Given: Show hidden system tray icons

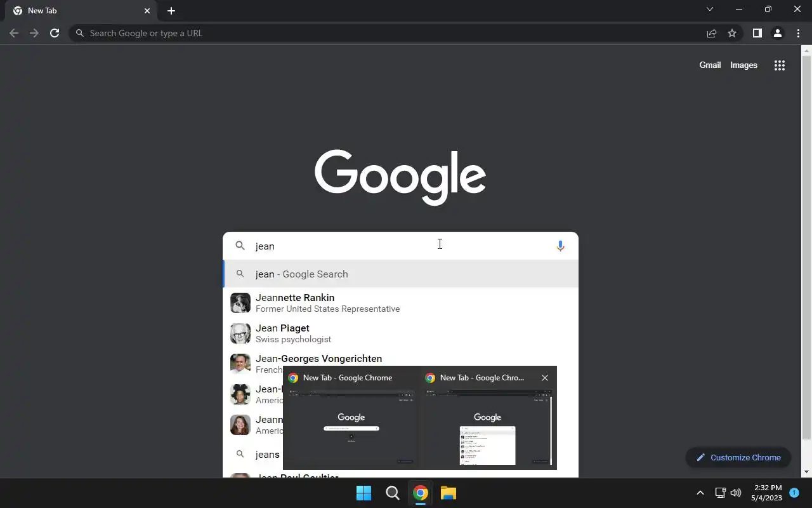Looking at the screenshot, I should (700, 493).
